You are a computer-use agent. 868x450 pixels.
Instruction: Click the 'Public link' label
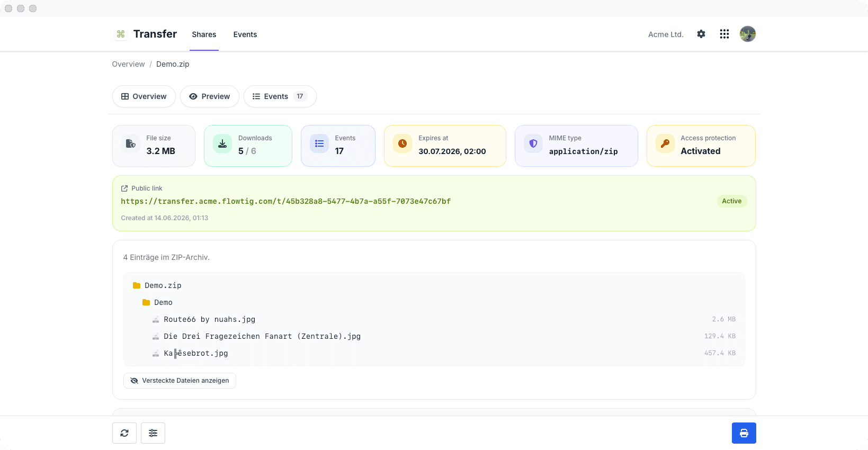point(147,188)
